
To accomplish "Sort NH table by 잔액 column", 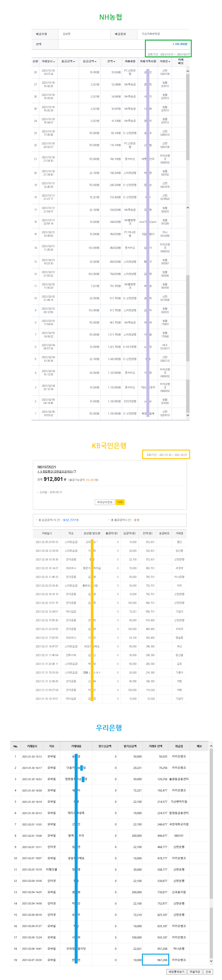I will coord(111,61).
